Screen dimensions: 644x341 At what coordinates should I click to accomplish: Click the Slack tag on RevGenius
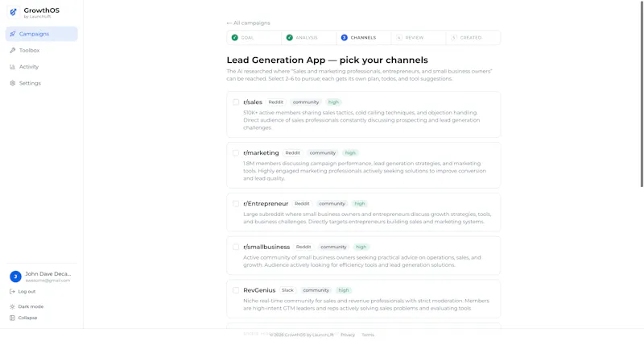(287, 290)
